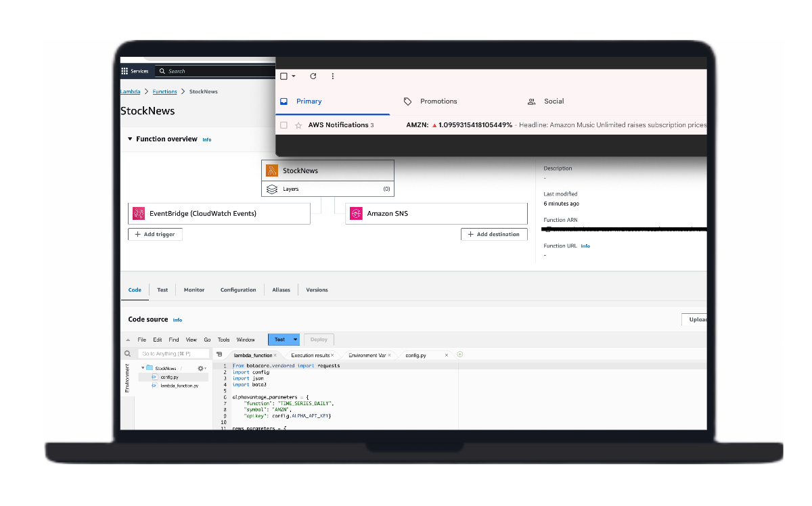Open the AWS Services grid menu
Screen dimensions: 812x506
pyautogui.click(x=125, y=71)
